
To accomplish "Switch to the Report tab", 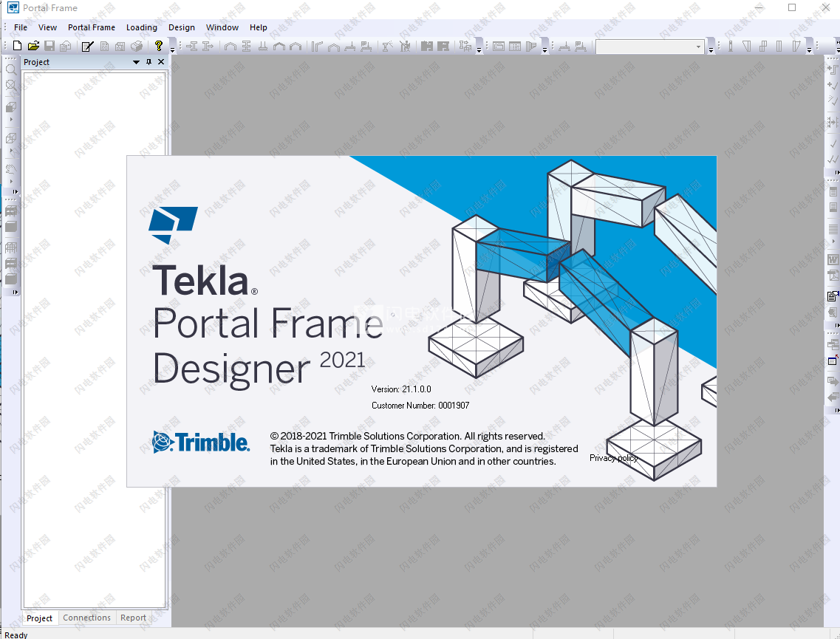I will [133, 618].
